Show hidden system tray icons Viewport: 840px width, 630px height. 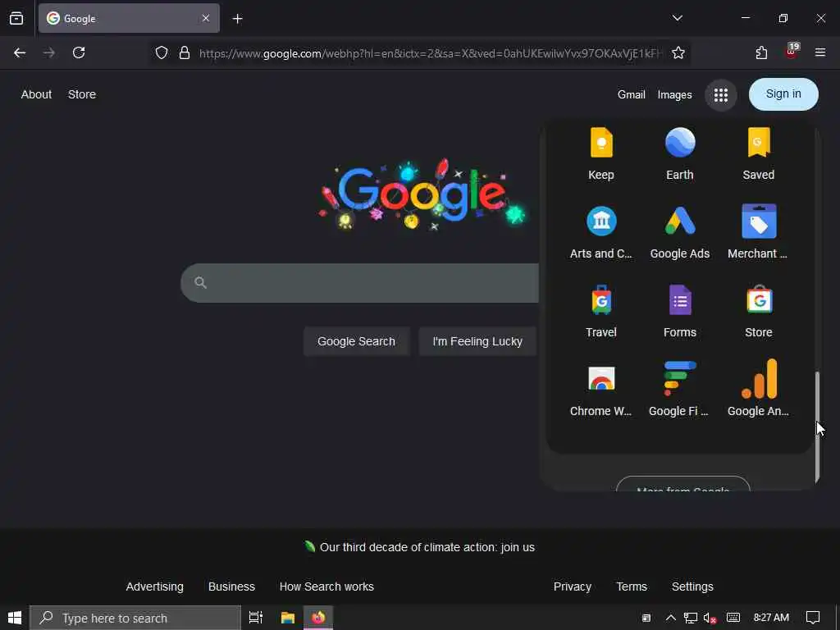[670, 618]
